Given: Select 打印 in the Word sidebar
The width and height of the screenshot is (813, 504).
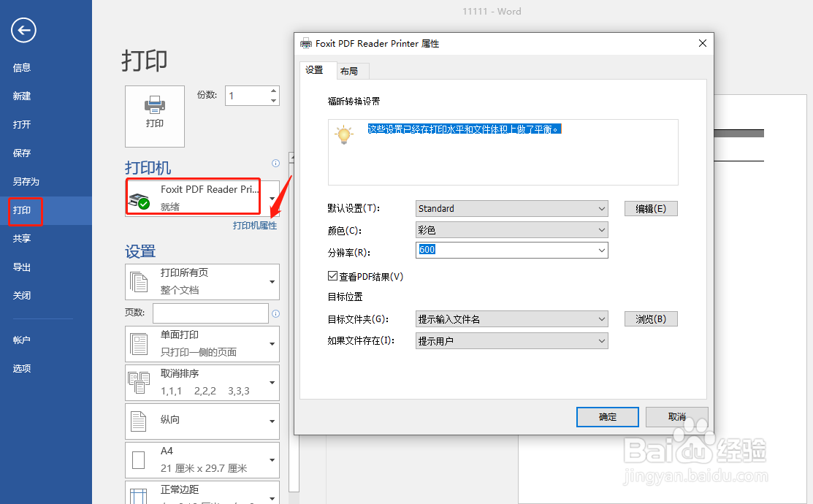Looking at the screenshot, I should [45, 210].
